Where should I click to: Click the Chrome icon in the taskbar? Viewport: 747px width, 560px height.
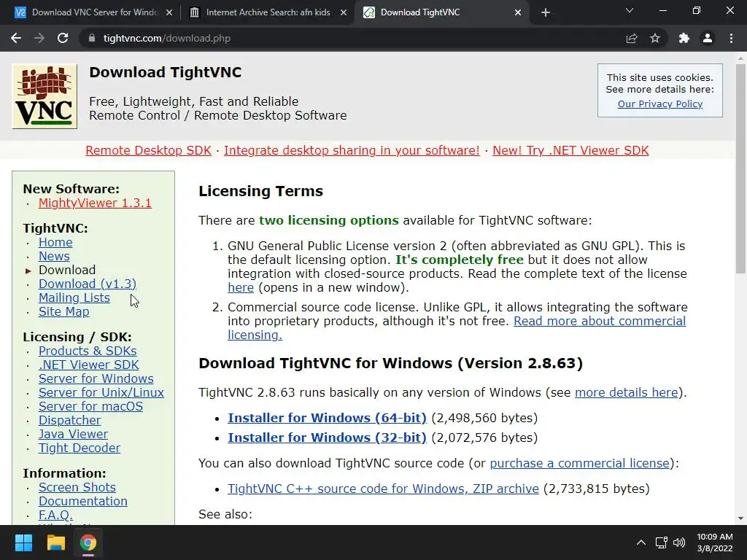coord(88,542)
